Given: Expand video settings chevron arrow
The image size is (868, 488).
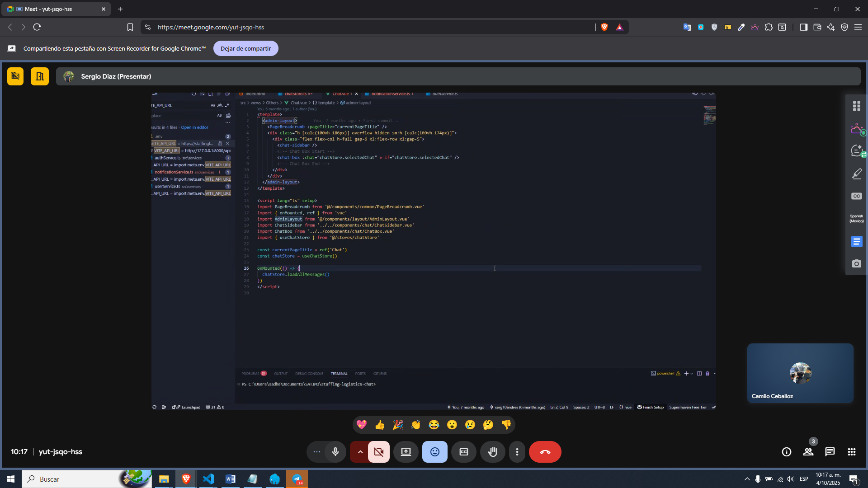Looking at the screenshot, I should (360, 452).
